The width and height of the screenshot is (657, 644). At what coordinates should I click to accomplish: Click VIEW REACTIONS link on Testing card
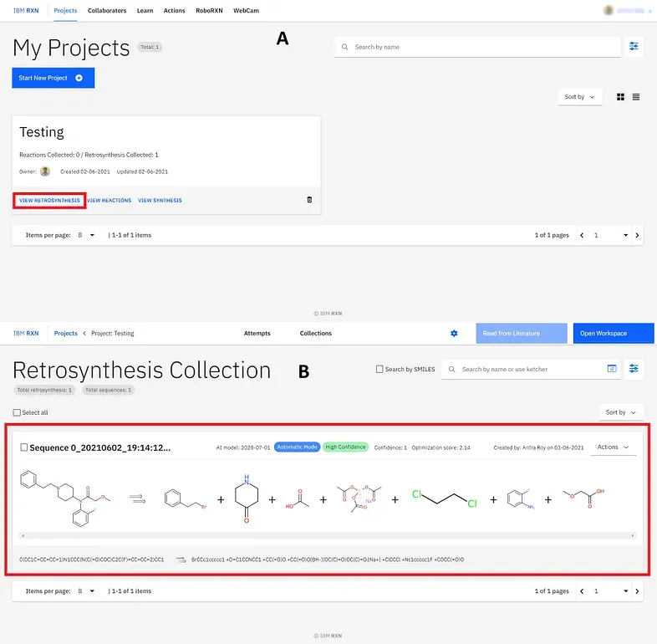pyautogui.click(x=109, y=201)
